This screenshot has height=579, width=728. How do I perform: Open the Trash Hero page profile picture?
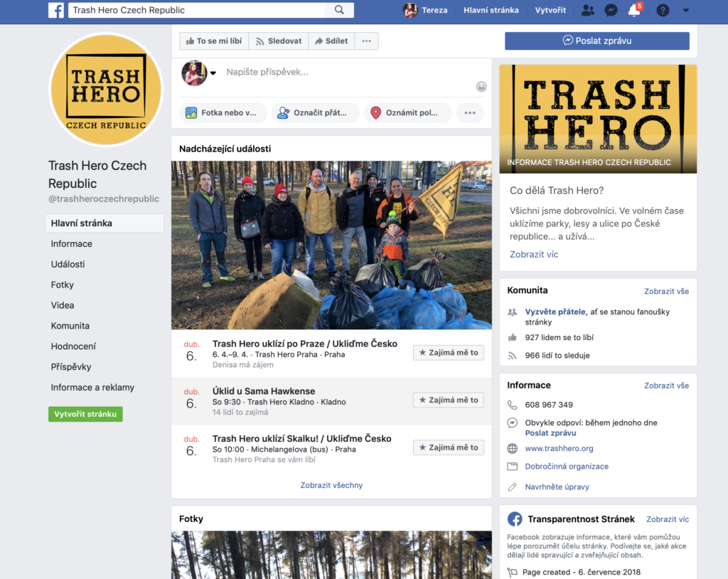click(106, 90)
